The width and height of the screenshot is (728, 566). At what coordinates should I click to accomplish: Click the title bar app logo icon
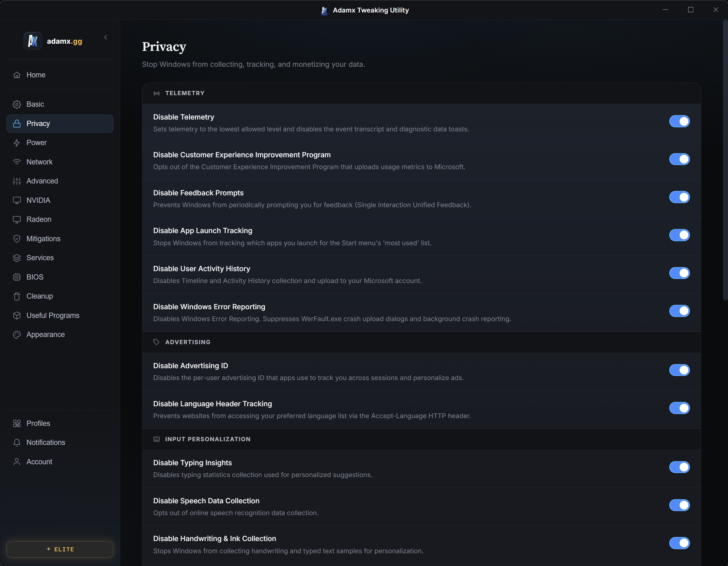(324, 10)
